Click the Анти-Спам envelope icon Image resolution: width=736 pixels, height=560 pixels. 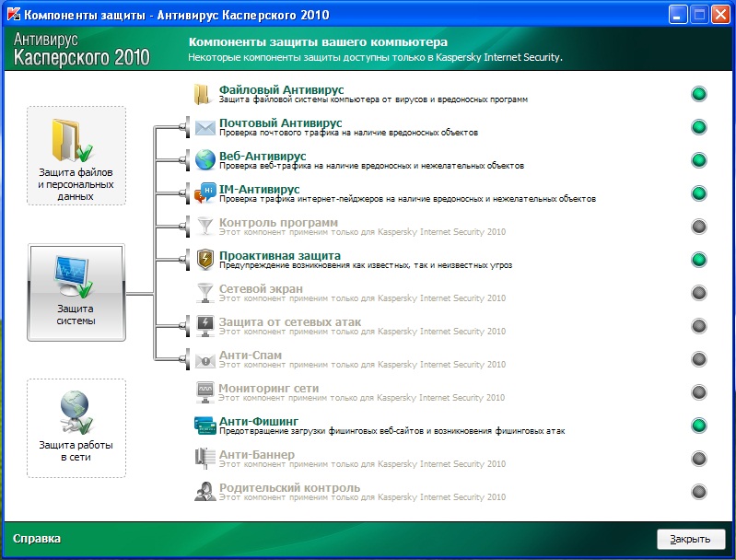coord(205,360)
